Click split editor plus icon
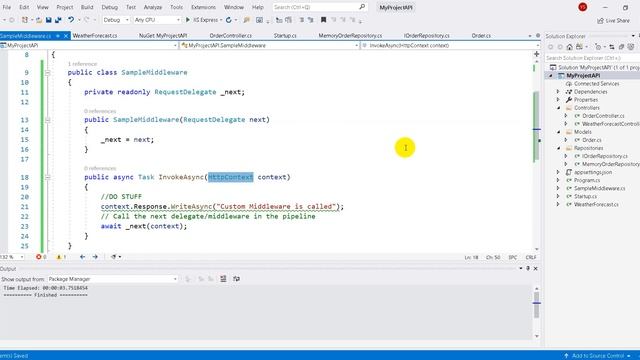The height and width of the screenshot is (360, 640). click(x=536, y=54)
